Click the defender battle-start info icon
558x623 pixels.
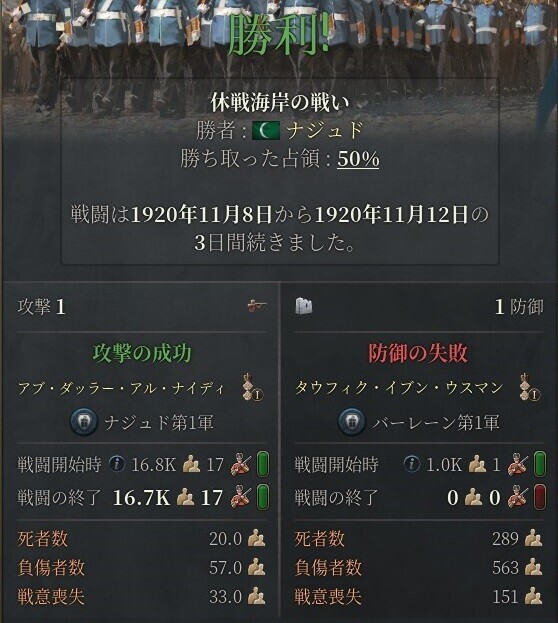coord(412,464)
